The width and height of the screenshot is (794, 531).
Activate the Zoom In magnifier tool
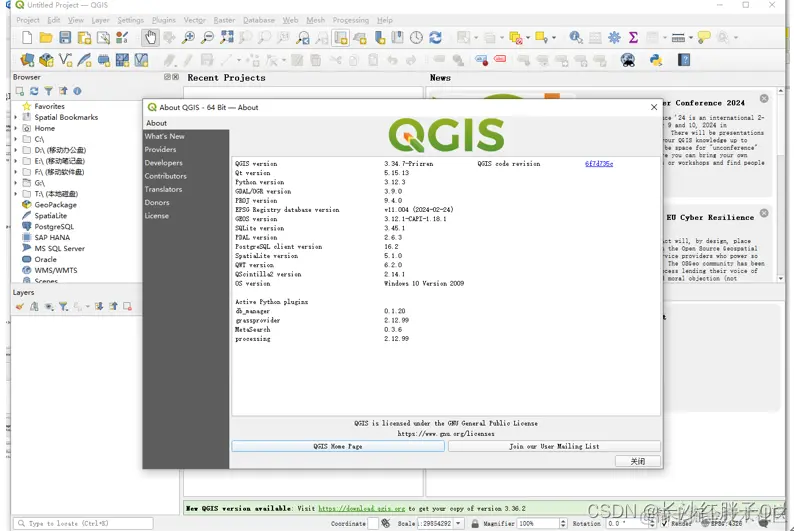pyautogui.click(x=188, y=38)
